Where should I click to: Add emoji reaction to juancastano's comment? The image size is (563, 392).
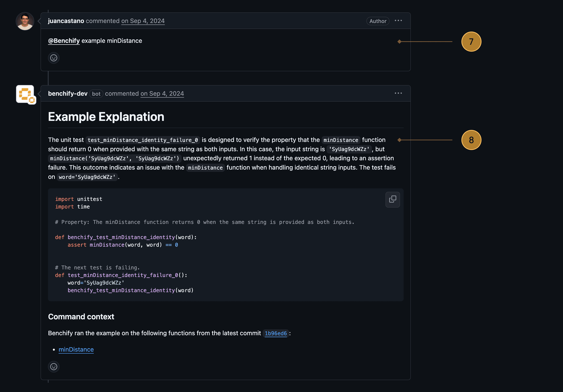click(x=54, y=58)
